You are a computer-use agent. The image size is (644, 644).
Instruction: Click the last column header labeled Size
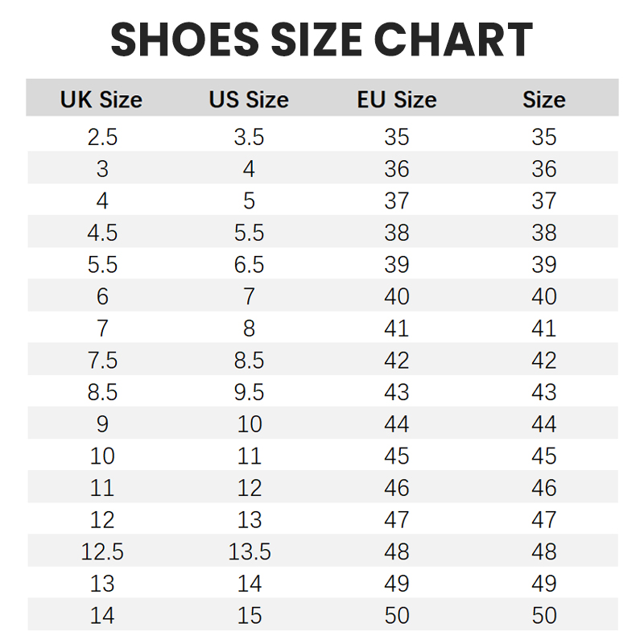[x=544, y=100]
